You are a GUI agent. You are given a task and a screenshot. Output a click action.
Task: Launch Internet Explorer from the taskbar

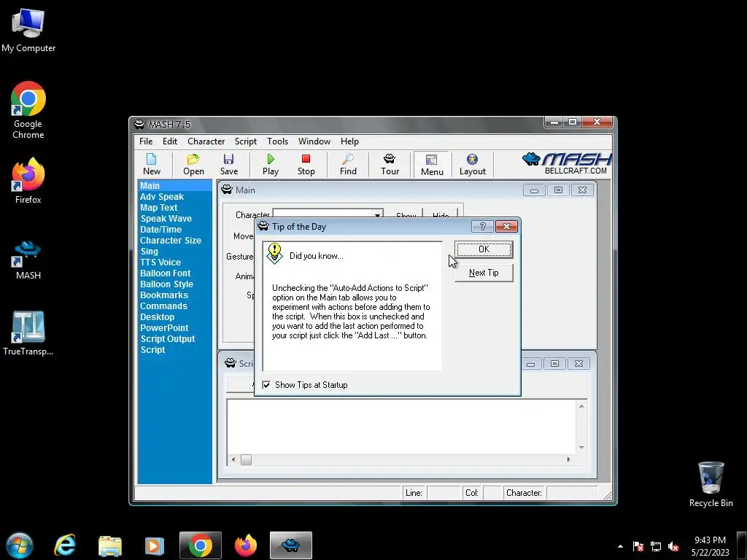[65, 545]
